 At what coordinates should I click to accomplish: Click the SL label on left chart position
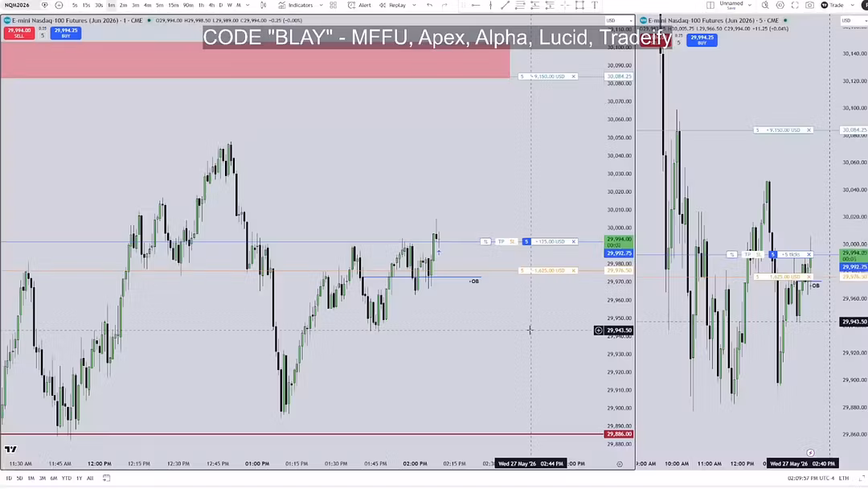tap(513, 241)
